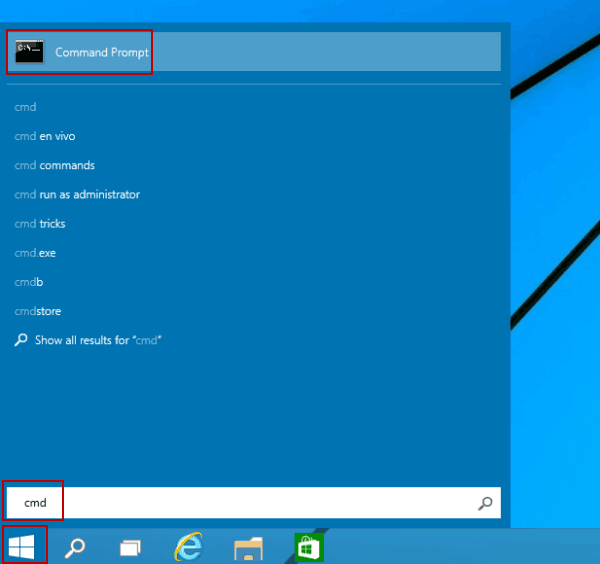Screen dimensions: 600x564
Task: Choose the 'cmd.exe' suggestion
Action: (35, 253)
